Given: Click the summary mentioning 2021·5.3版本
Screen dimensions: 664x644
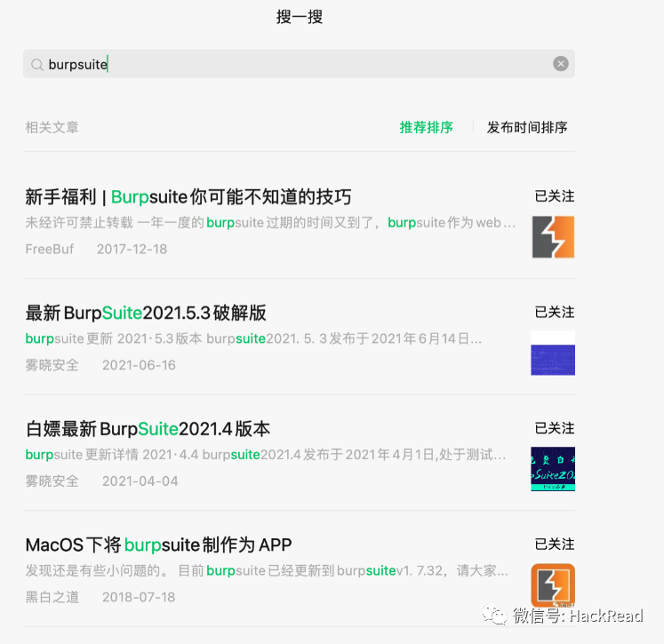Looking at the screenshot, I should tap(253, 338).
